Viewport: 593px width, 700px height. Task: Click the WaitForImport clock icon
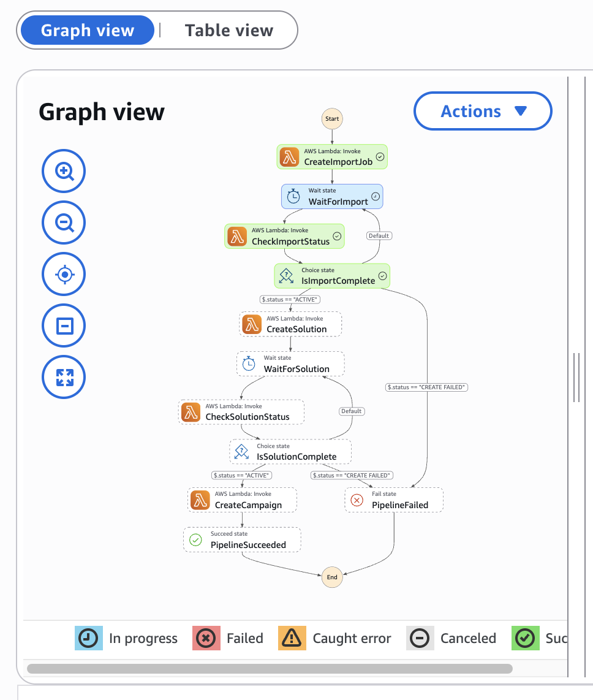coord(294,197)
